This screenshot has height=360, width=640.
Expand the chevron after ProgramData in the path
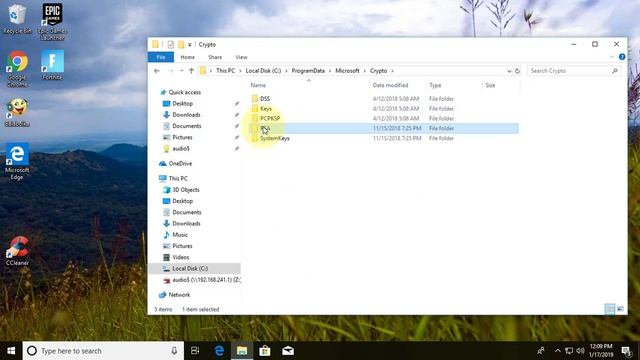tap(330, 71)
